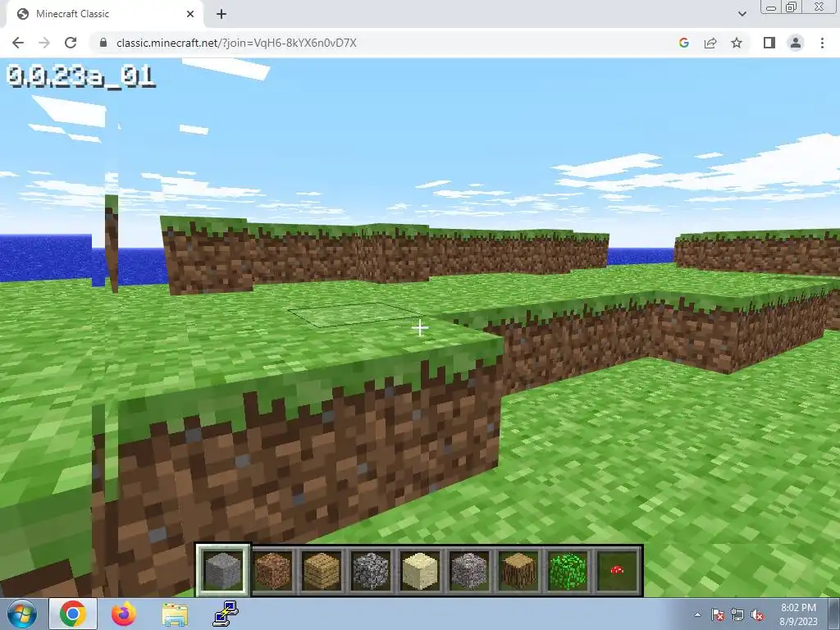Show hidden system tray icons
The height and width of the screenshot is (630, 840).
tap(697, 614)
